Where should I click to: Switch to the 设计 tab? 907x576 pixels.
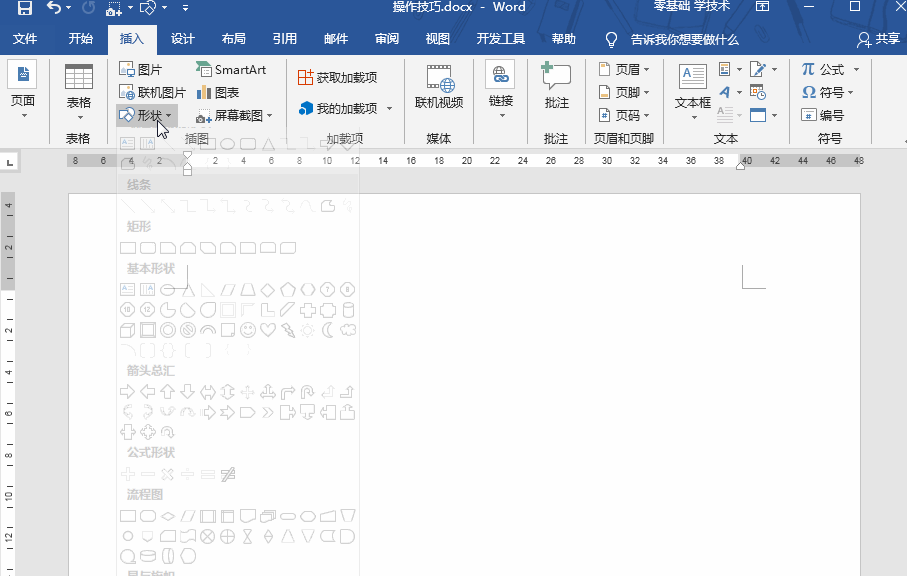tap(183, 39)
